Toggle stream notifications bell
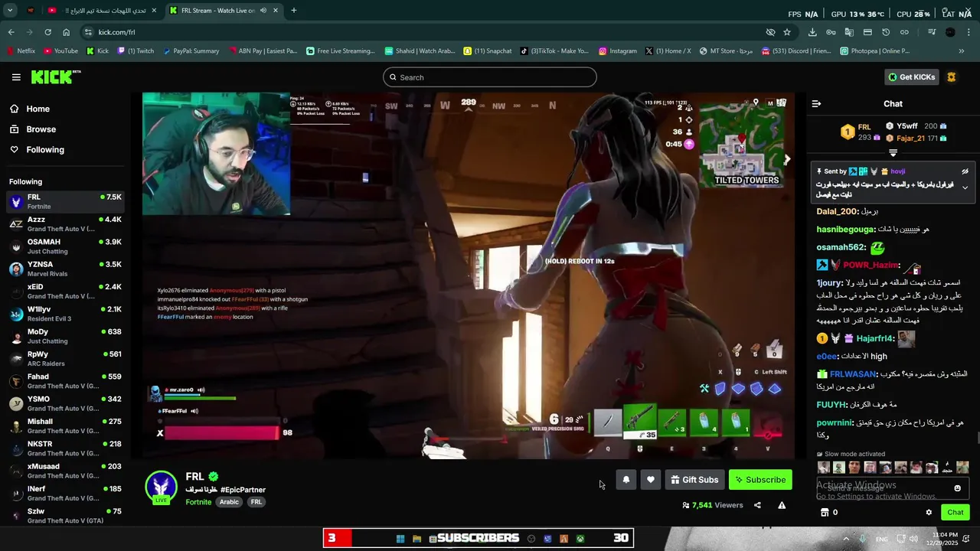 (626, 480)
